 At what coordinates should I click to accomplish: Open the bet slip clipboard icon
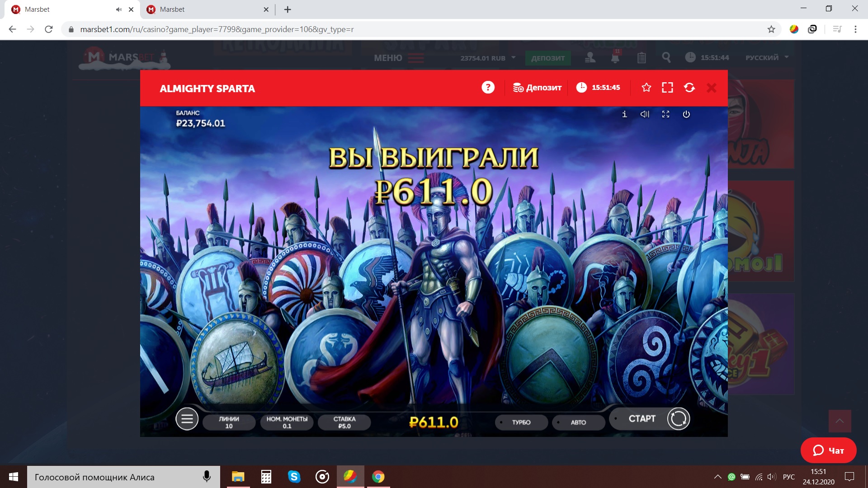(x=642, y=57)
